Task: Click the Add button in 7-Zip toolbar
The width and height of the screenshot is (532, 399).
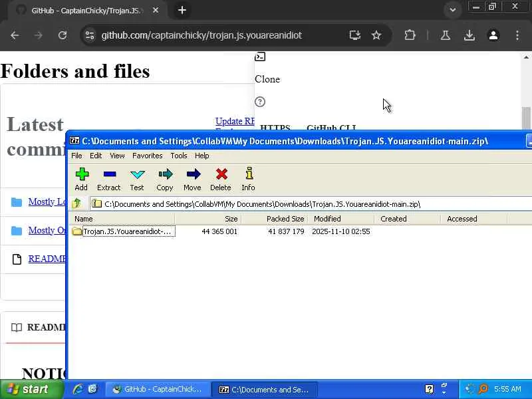Action: pos(81,179)
